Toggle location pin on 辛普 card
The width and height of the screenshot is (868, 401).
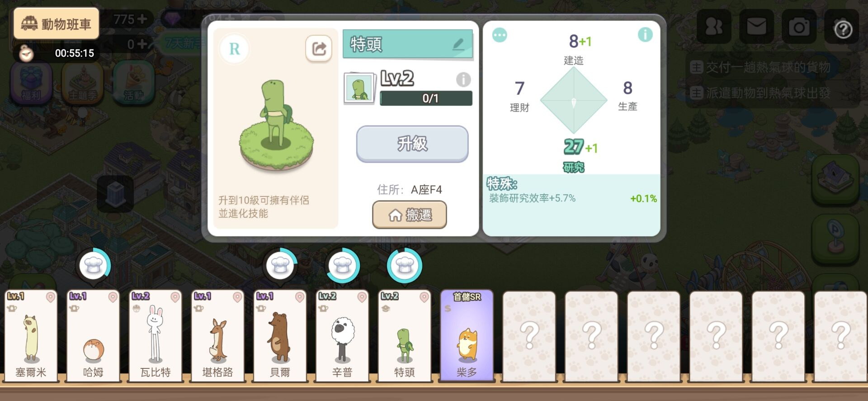pos(362,297)
